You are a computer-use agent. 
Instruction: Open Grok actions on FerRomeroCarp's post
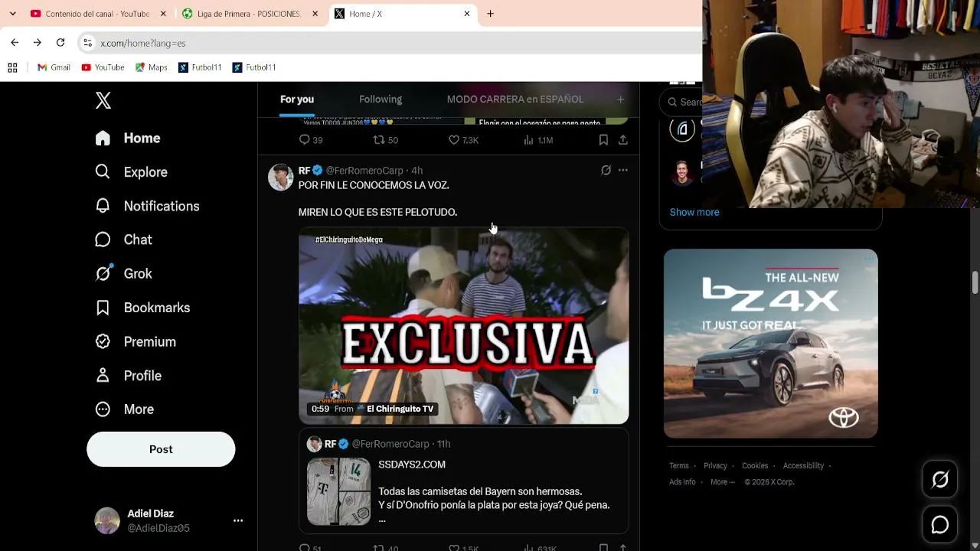pyautogui.click(x=606, y=170)
